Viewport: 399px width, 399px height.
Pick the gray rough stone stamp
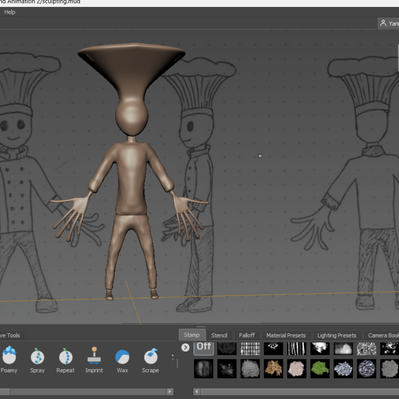coord(250,368)
